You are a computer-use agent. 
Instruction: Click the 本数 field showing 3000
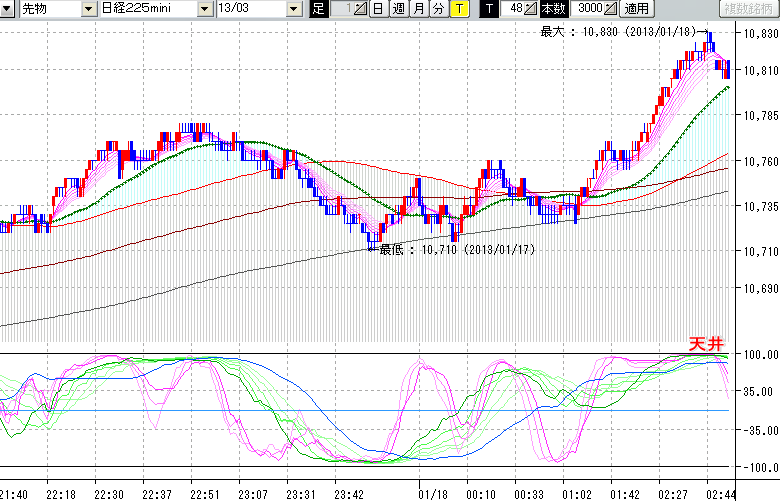[587, 9]
